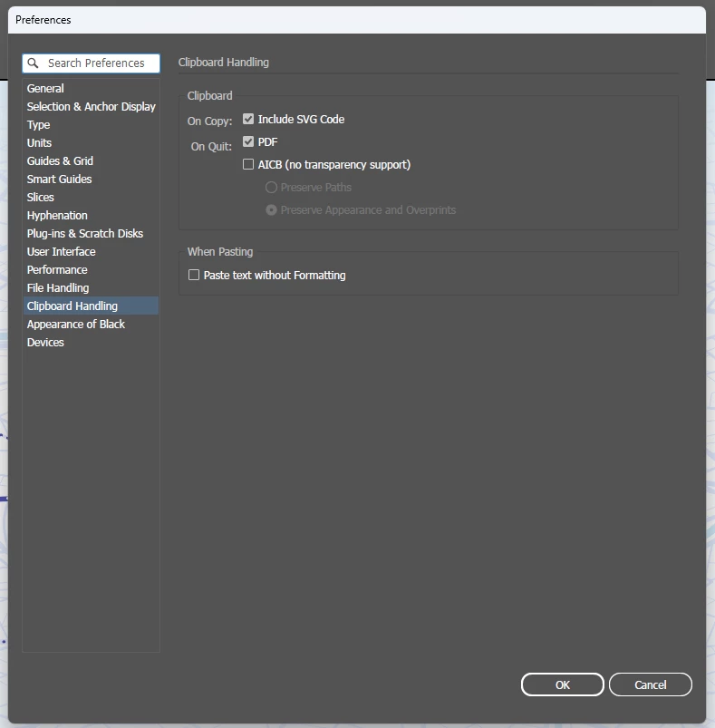Enable Paste text without Formatting

pos(194,275)
